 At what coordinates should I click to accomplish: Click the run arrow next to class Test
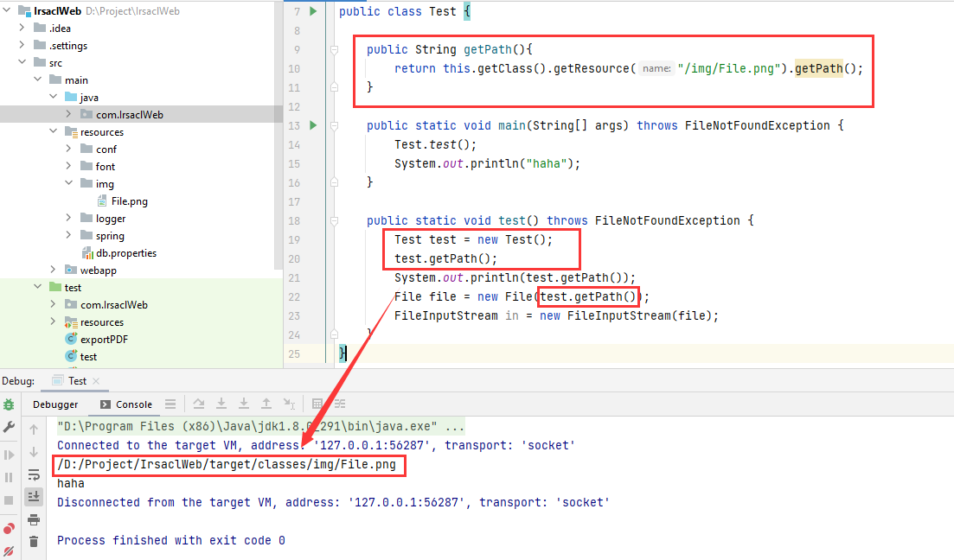tap(312, 11)
